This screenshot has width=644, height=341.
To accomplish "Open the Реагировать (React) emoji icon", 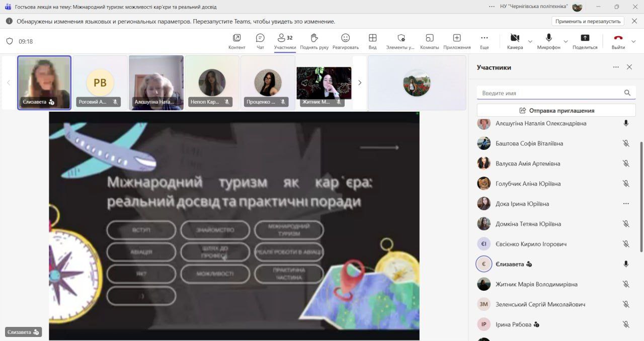I will 345,38.
